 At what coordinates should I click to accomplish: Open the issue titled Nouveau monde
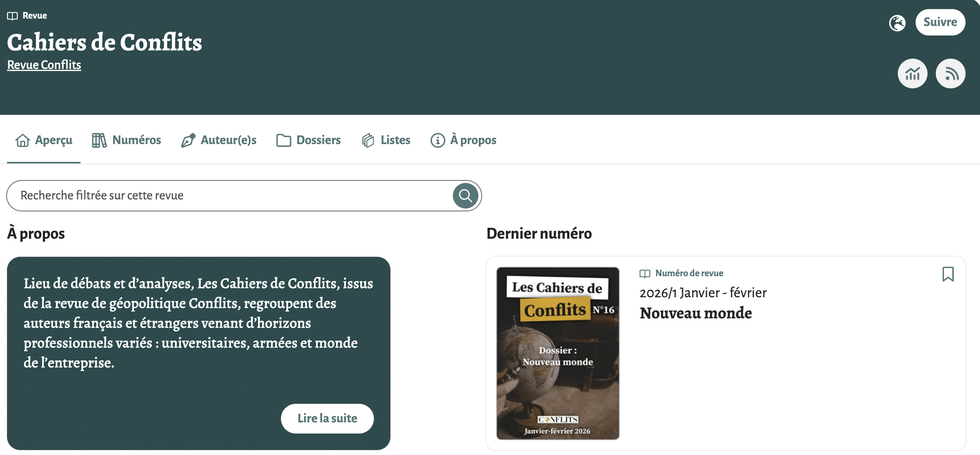click(x=696, y=313)
